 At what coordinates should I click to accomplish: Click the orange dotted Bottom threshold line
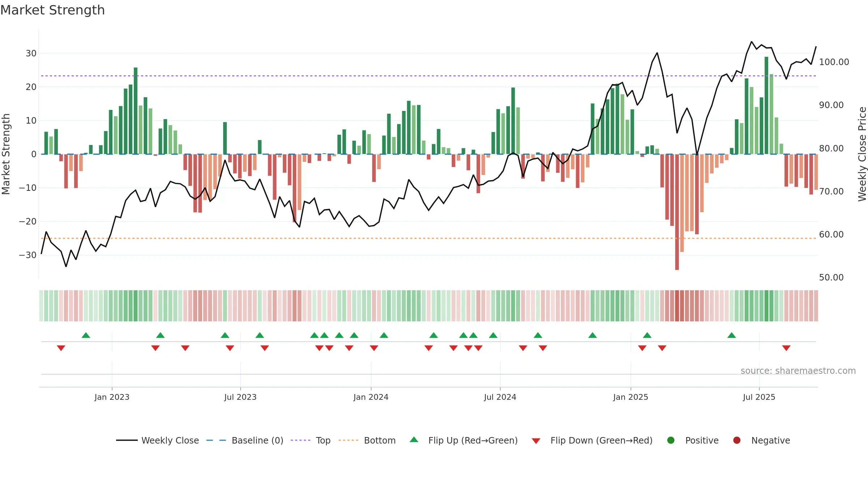point(429,238)
